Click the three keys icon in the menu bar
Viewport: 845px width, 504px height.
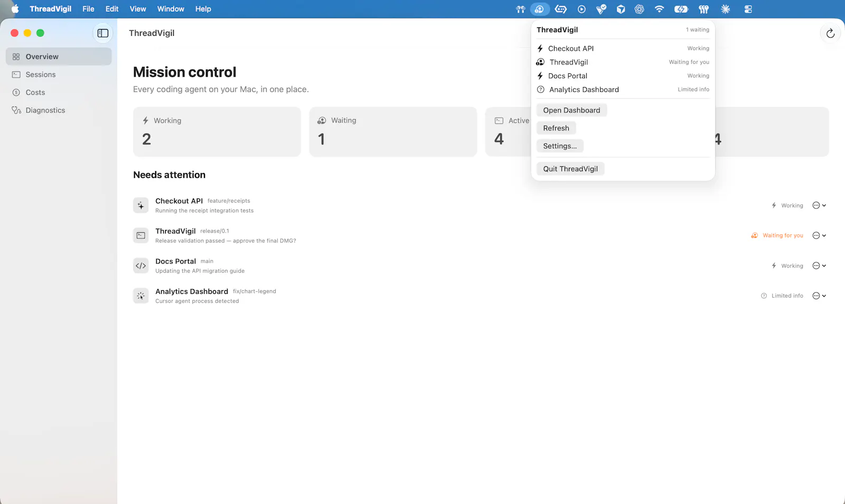click(703, 9)
